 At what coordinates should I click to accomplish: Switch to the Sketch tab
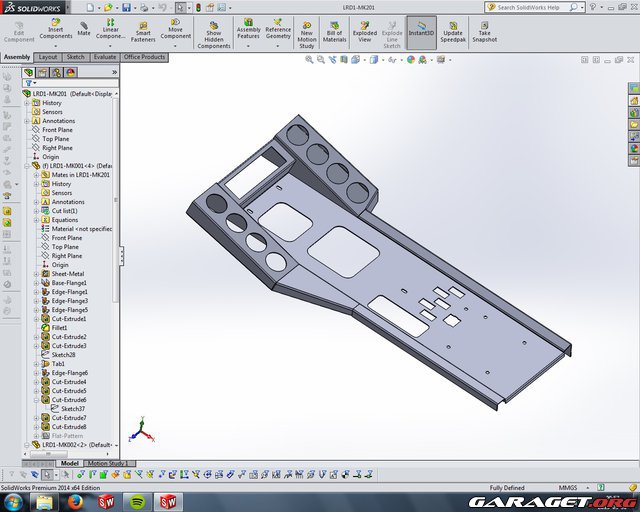75,57
